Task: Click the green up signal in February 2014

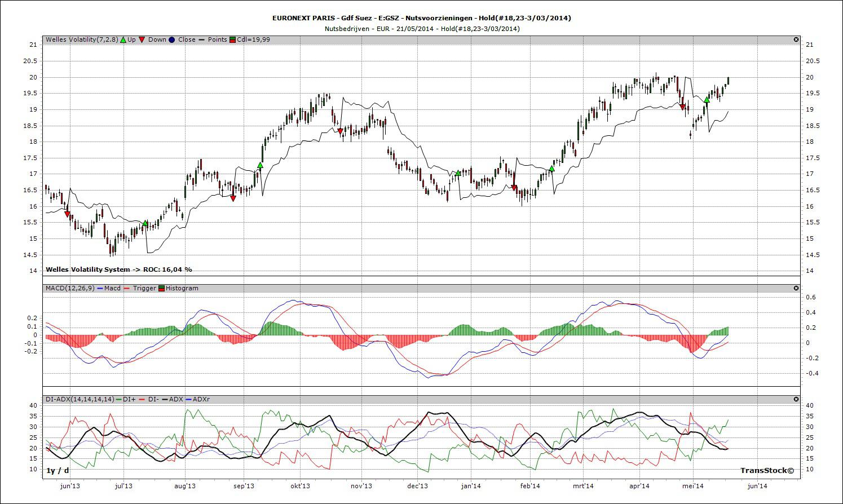Action: [x=551, y=169]
